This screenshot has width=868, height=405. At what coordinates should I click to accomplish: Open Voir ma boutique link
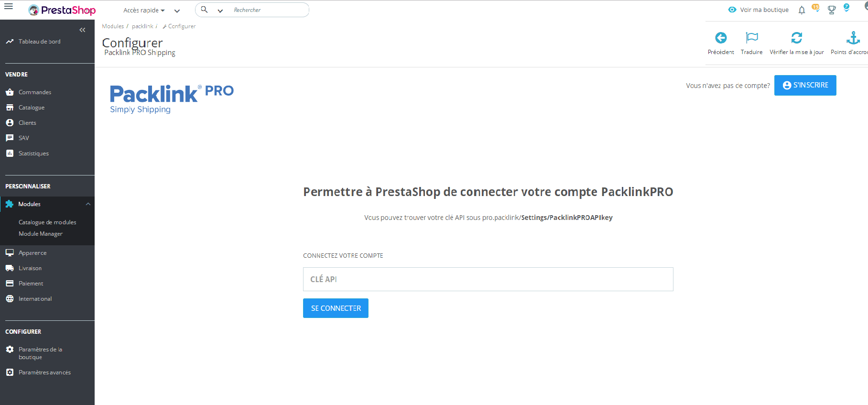click(759, 10)
